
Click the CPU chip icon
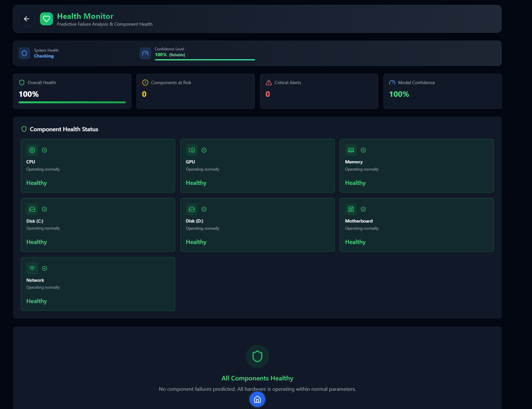click(32, 150)
